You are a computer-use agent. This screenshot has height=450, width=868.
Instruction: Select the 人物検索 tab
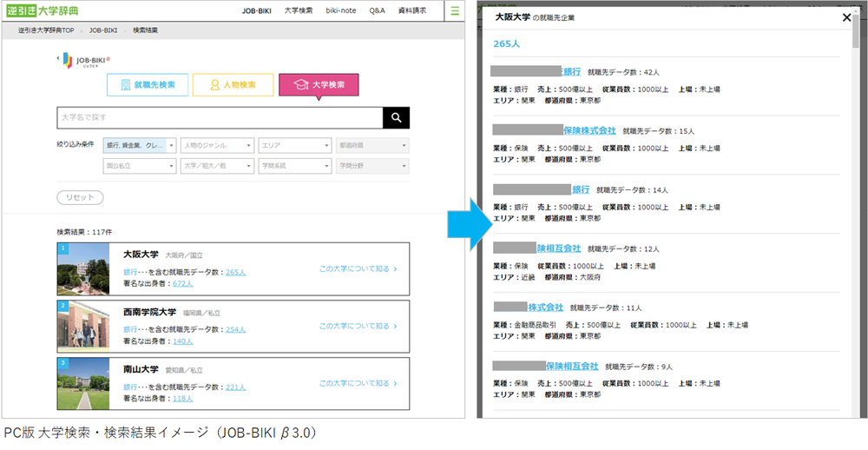(x=233, y=85)
